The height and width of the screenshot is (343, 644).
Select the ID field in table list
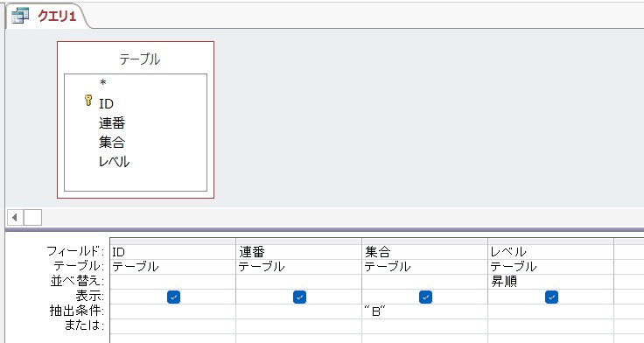coord(106,103)
